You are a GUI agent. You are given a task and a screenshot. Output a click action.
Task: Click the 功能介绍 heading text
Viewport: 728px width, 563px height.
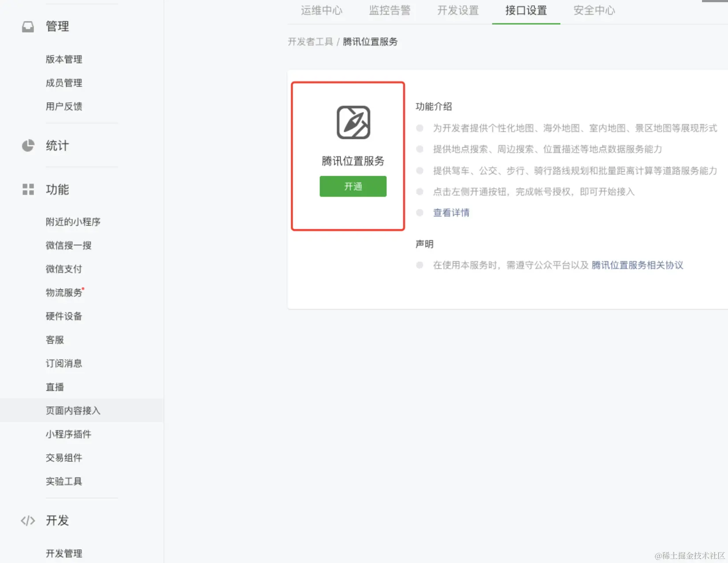coord(434,107)
